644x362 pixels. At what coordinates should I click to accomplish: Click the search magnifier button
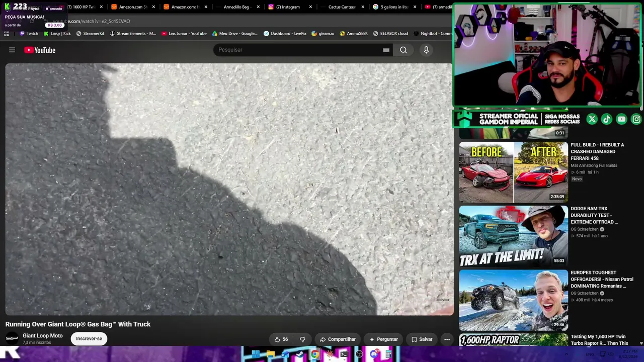point(404,50)
